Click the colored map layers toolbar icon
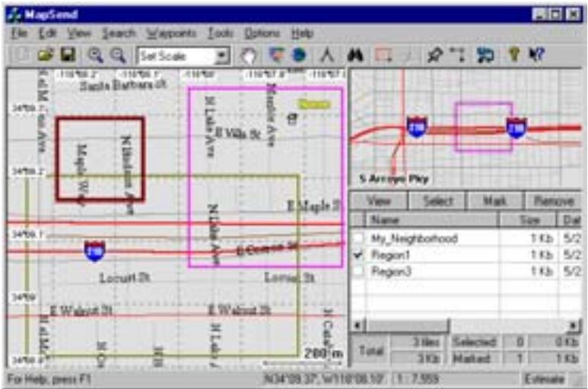588x389 pixels. click(277, 55)
